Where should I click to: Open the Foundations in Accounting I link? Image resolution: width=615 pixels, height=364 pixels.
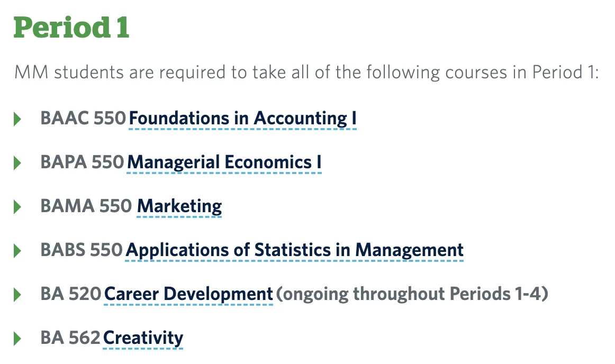pyautogui.click(x=242, y=118)
